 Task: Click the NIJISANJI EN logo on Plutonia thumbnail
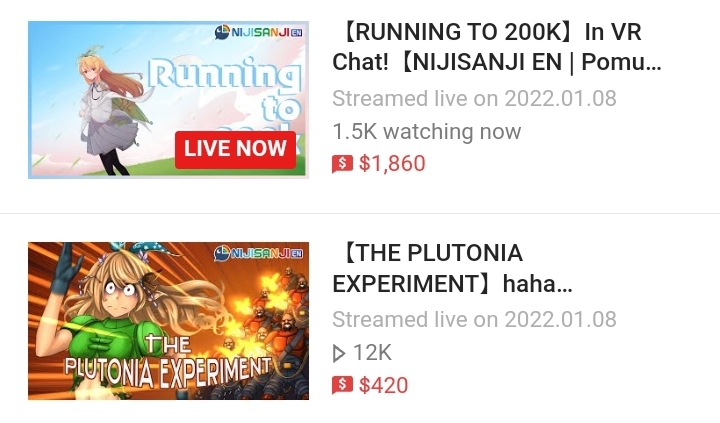tap(259, 253)
